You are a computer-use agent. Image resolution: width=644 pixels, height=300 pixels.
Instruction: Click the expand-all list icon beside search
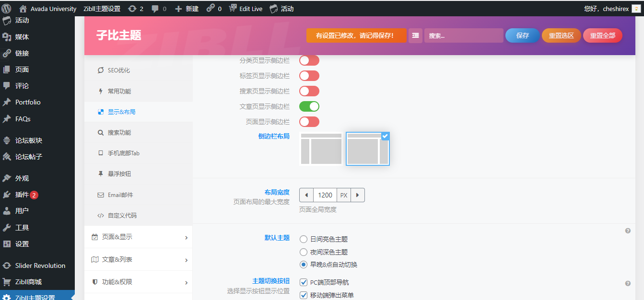tap(415, 35)
